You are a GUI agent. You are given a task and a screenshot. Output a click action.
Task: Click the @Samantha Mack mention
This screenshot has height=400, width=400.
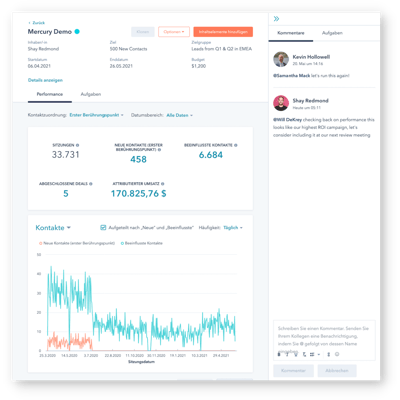tap(292, 76)
